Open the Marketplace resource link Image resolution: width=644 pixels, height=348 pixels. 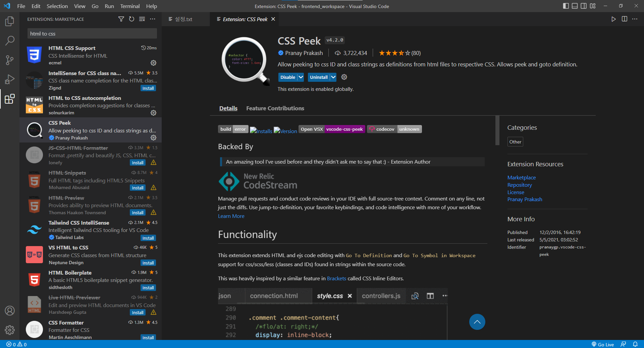coord(521,177)
